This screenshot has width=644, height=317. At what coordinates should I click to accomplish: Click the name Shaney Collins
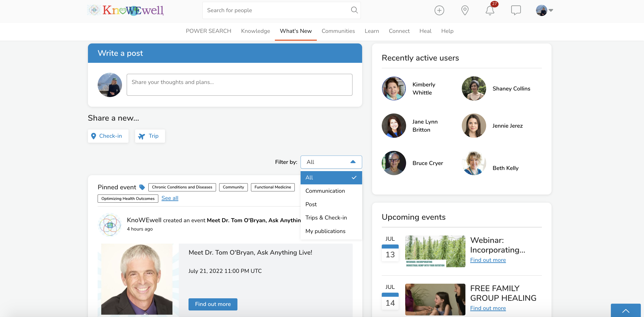click(x=511, y=88)
